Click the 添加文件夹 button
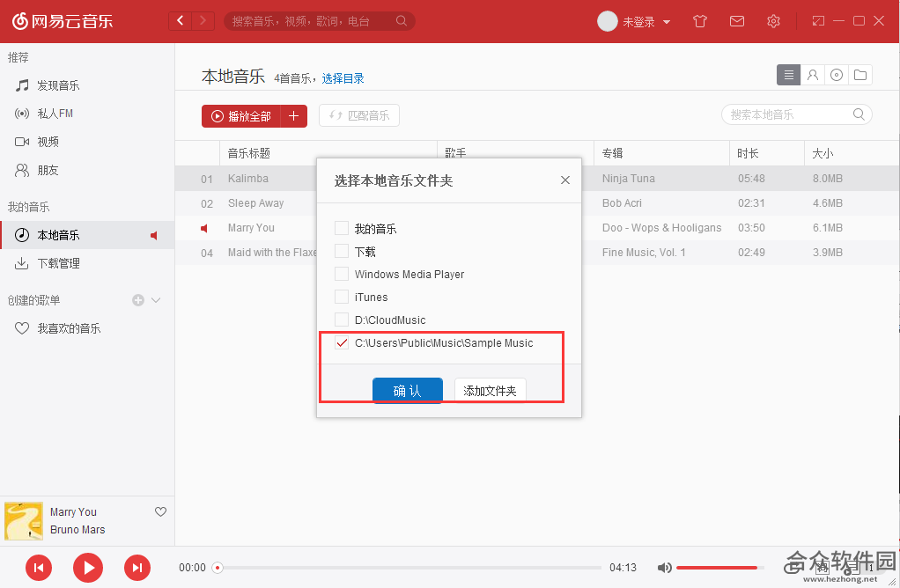This screenshot has width=900, height=588. pyautogui.click(x=491, y=391)
